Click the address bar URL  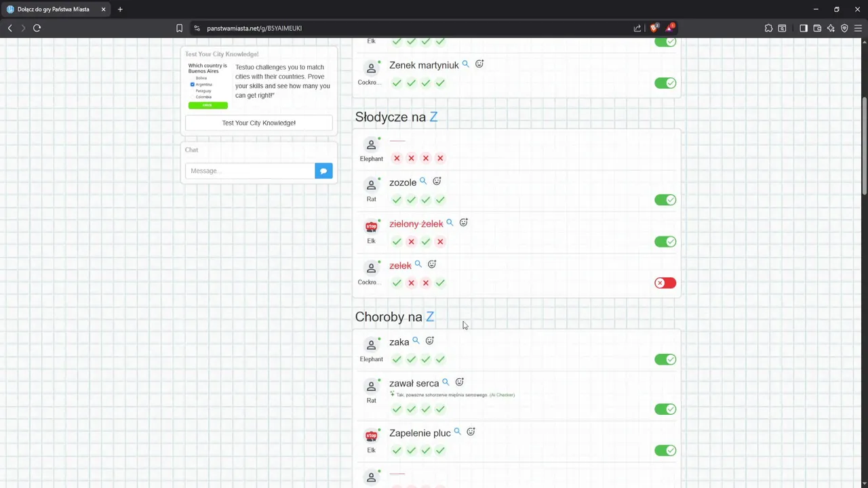coord(254,28)
